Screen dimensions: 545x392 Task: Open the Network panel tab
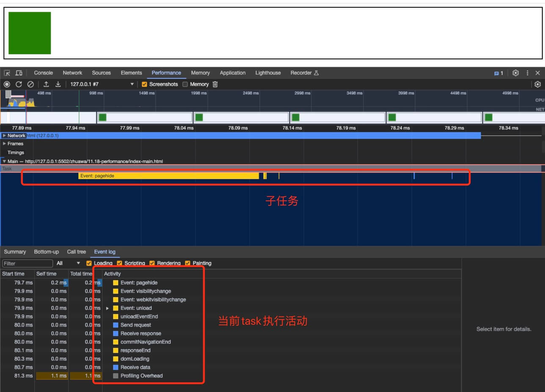point(72,73)
